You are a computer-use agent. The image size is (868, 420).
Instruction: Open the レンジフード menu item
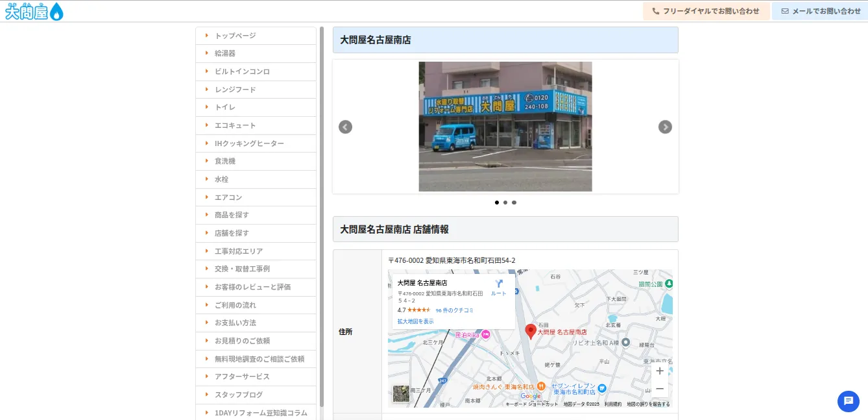[x=256, y=90]
